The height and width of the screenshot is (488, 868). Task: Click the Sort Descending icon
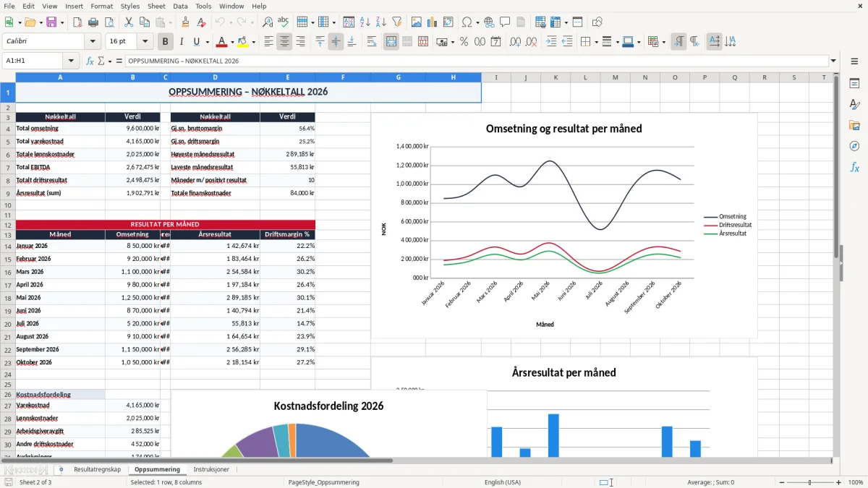[380, 22]
